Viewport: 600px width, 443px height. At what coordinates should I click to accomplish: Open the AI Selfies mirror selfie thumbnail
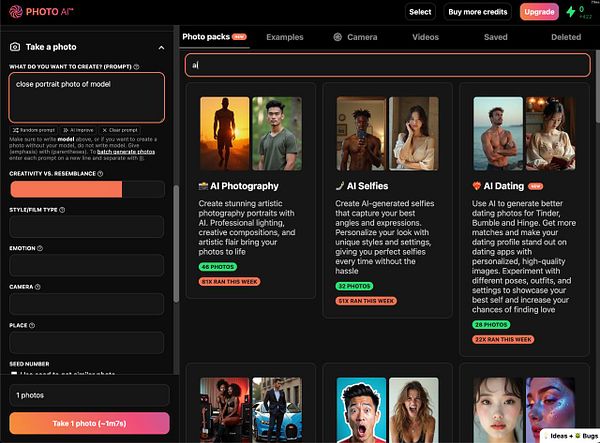coord(361,134)
